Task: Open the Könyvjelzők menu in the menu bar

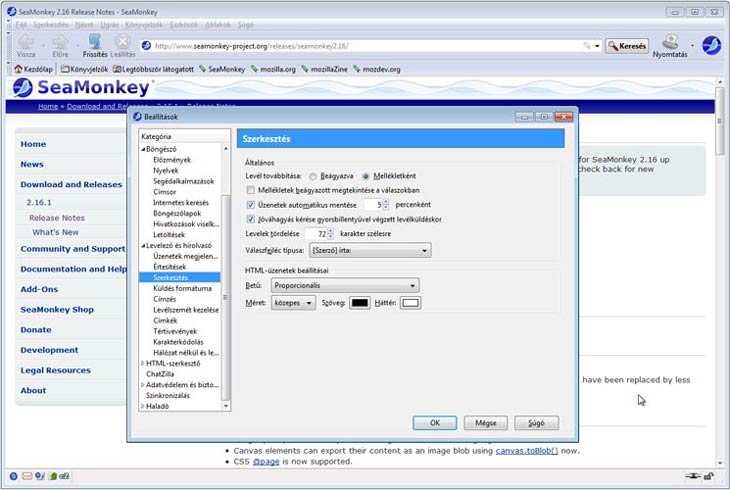Action: [144, 25]
